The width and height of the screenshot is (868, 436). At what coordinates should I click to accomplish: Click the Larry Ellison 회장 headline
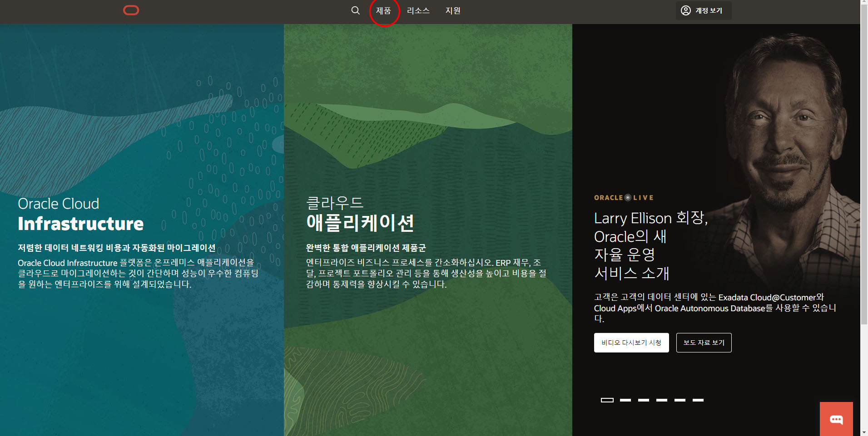(x=651, y=245)
